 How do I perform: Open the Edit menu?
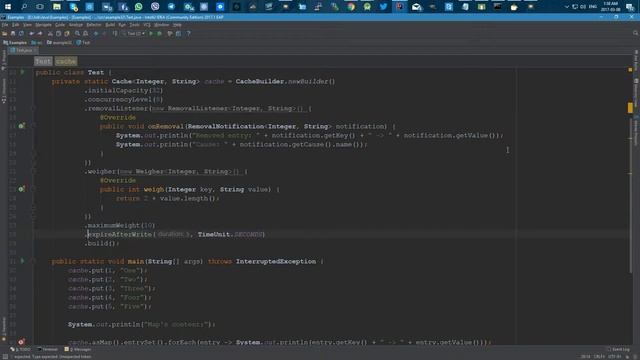pos(16,25)
